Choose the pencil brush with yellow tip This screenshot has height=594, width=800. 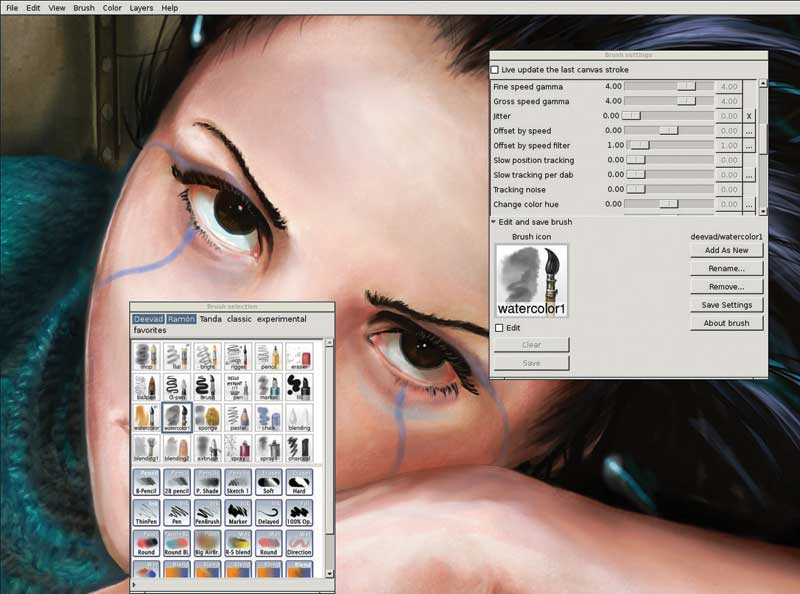coord(269,356)
